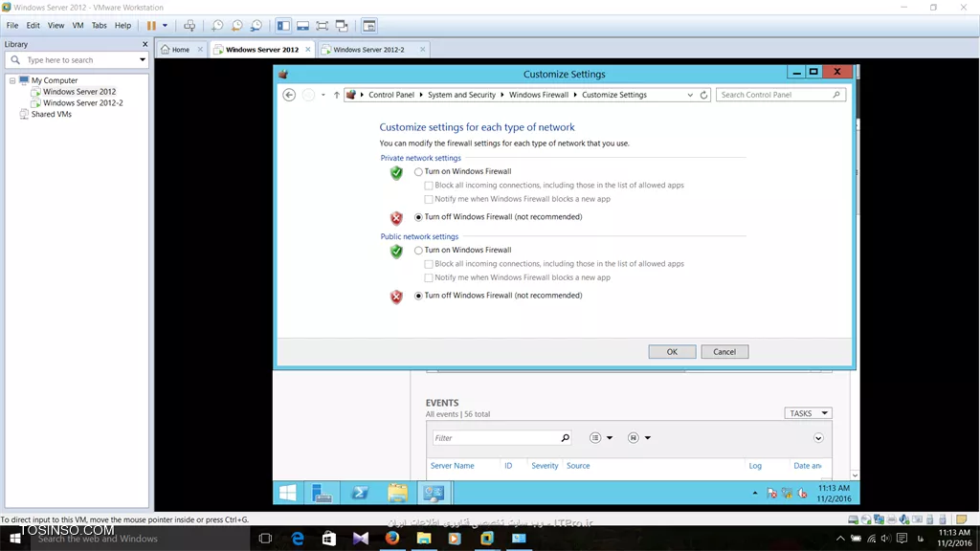Open Start in the Windows Server guest
Image resolution: width=980 pixels, height=551 pixels.
tap(287, 493)
